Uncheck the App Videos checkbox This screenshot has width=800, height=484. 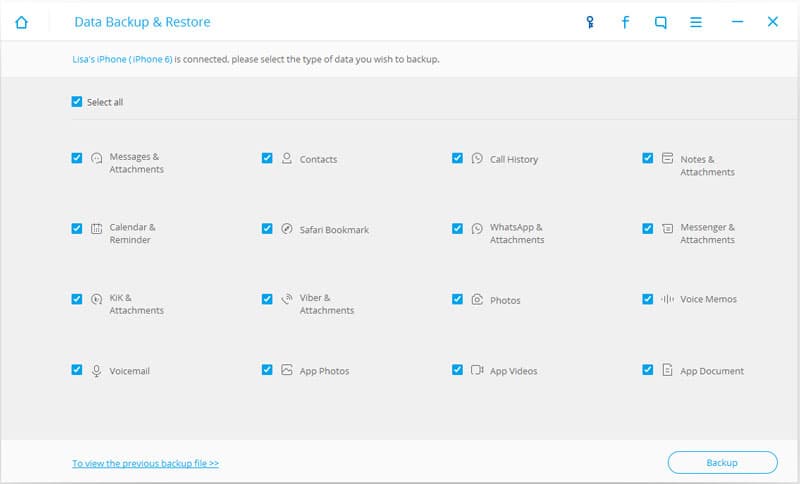click(x=457, y=370)
